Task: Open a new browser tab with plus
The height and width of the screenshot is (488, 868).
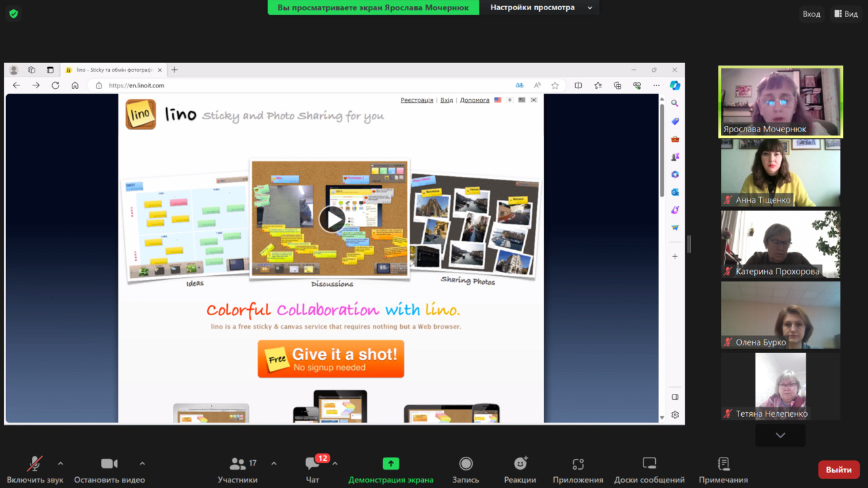Action: (x=174, y=70)
